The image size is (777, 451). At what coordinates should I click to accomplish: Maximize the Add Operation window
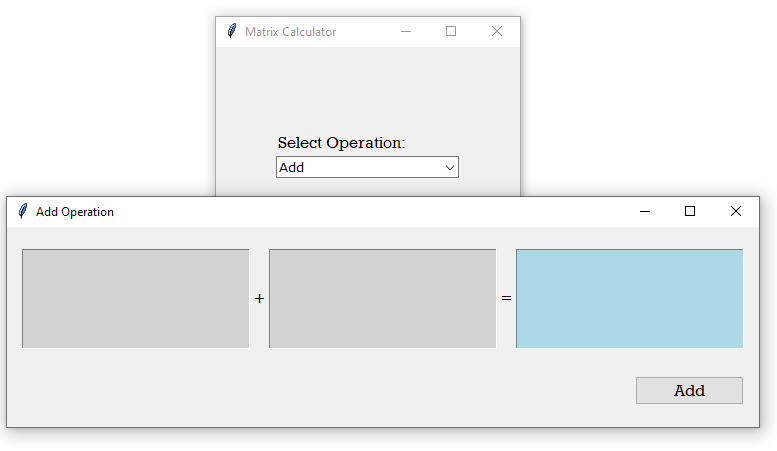(690, 212)
